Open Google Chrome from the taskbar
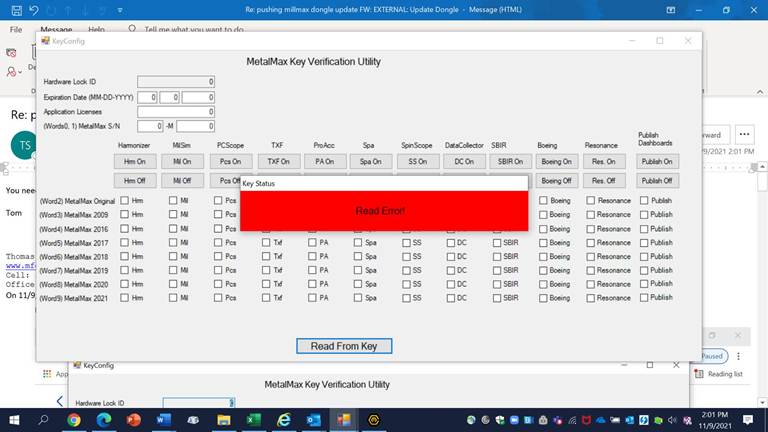 click(x=74, y=420)
